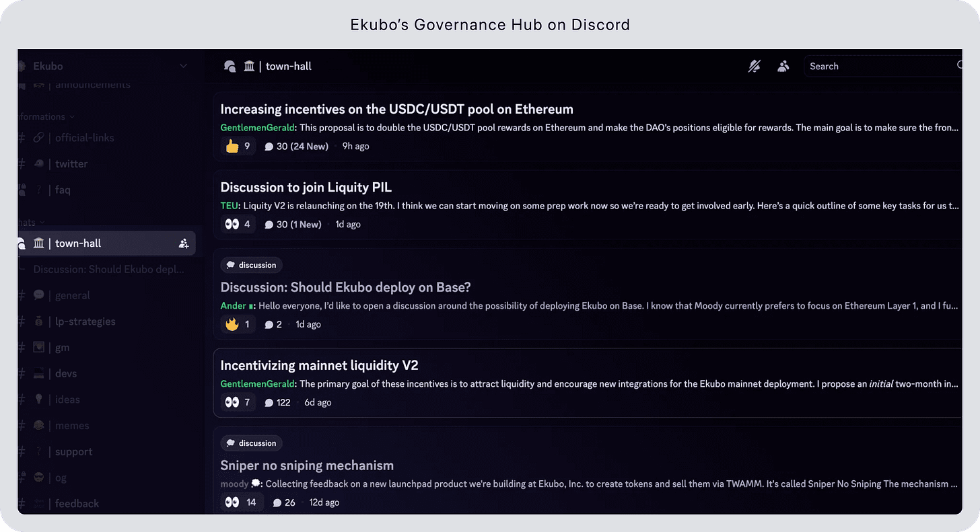Toggle the 🔥 reaction on the Base discussion
980x532 pixels.
238,324
